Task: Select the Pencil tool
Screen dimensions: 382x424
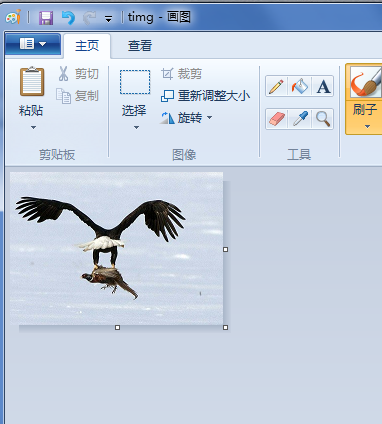Action: click(276, 86)
